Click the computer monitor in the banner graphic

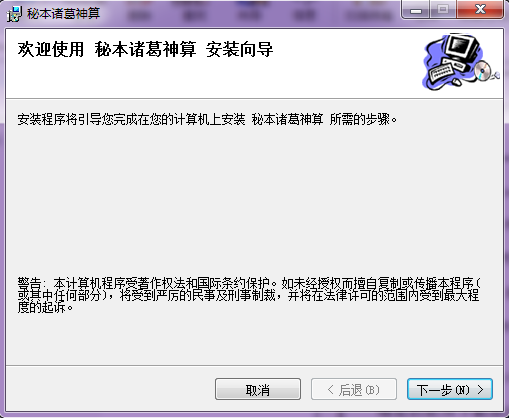(463, 47)
